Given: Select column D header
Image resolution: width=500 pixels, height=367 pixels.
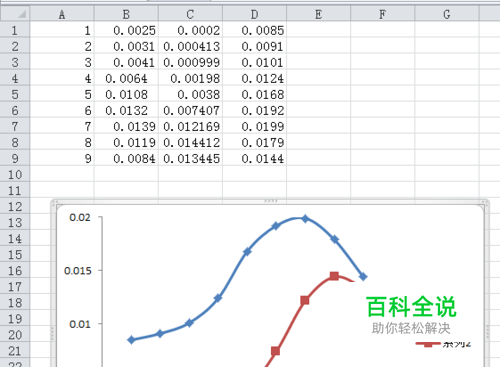Looking at the screenshot, I should [254, 14].
